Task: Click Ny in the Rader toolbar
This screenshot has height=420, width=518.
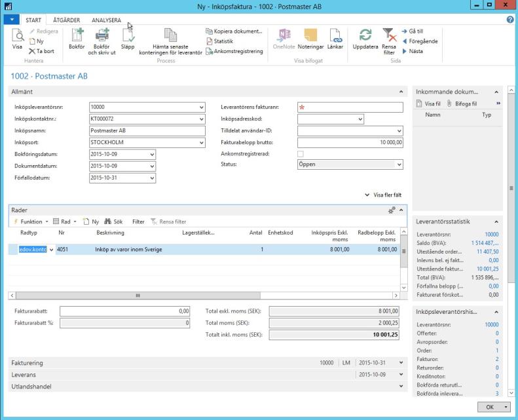Action: point(91,221)
